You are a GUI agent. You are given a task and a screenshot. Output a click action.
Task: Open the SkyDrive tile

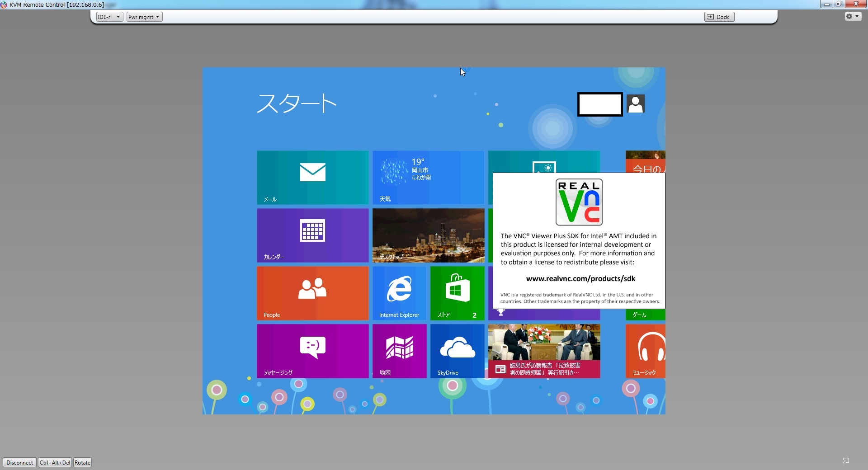click(x=457, y=351)
